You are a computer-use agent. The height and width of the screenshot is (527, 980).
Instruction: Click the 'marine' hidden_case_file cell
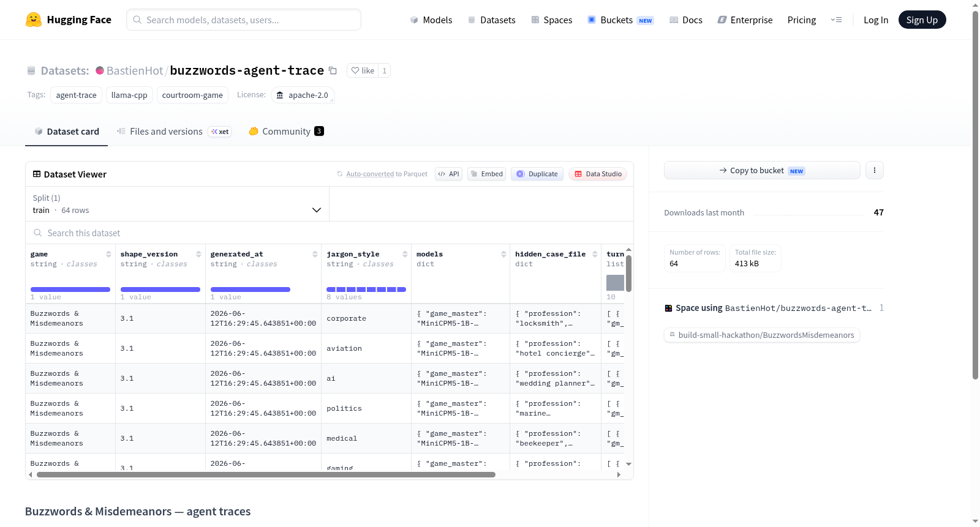(x=555, y=408)
